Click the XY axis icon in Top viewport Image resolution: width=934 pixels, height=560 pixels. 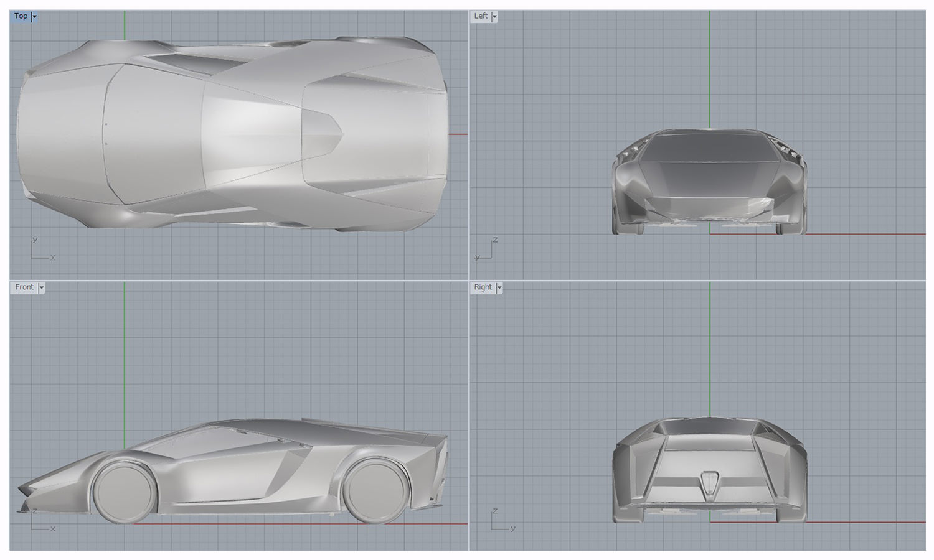pos(42,250)
